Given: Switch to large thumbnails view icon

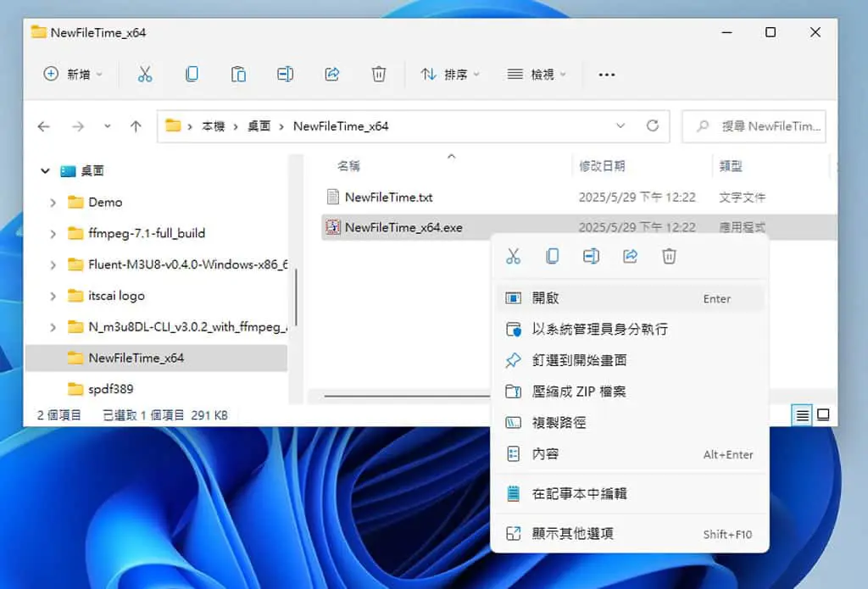Looking at the screenshot, I should 823,414.
